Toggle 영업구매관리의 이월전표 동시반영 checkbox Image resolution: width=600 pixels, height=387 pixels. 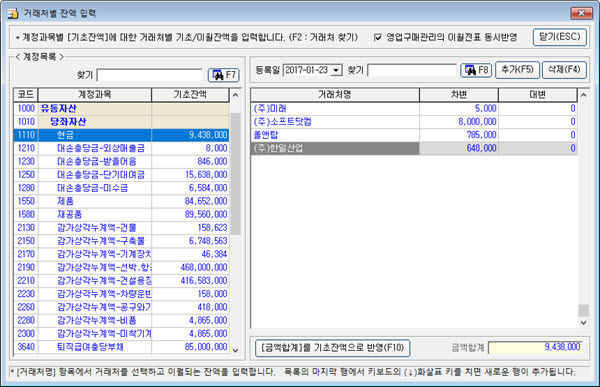(x=378, y=38)
